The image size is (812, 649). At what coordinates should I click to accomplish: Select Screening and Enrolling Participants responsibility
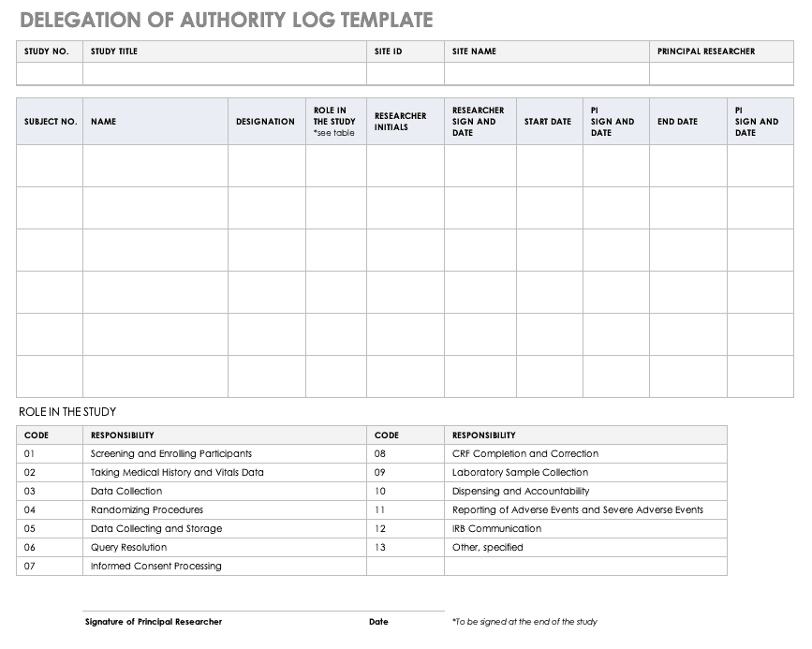click(171, 454)
